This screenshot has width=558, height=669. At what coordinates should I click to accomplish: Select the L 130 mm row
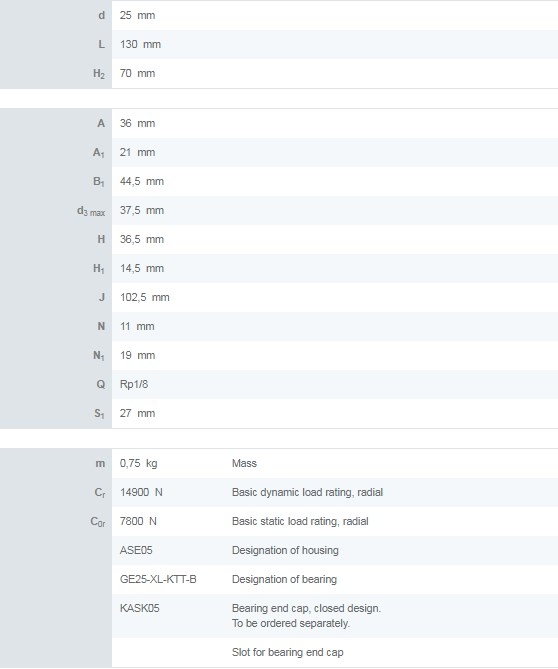click(279, 44)
